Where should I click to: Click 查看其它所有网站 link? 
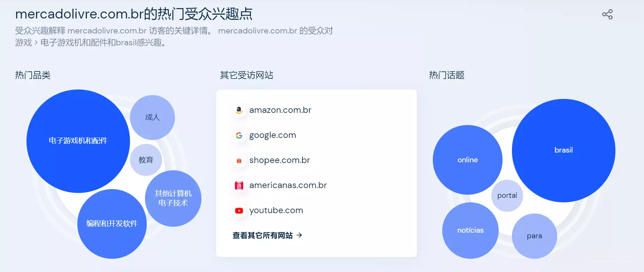(x=263, y=235)
